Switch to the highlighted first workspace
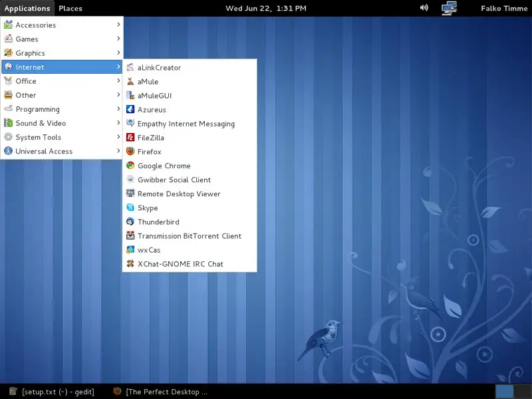This screenshot has width=532, height=399. [505, 392]
